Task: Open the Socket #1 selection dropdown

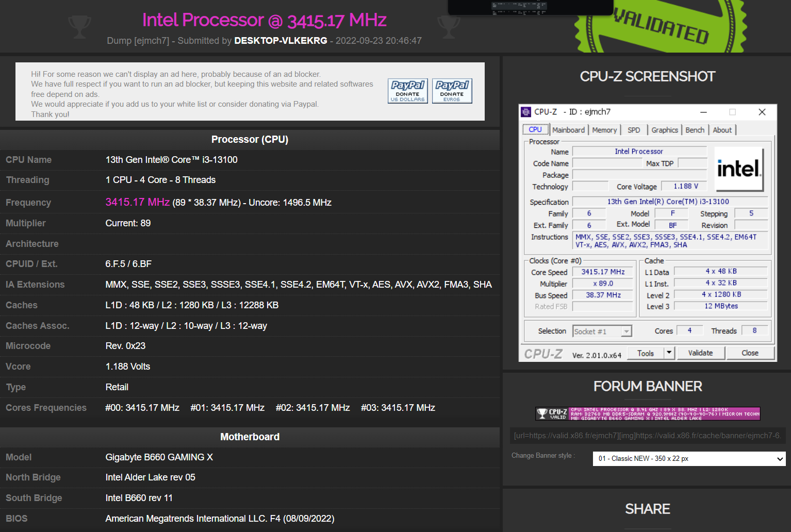Action: 627,330
